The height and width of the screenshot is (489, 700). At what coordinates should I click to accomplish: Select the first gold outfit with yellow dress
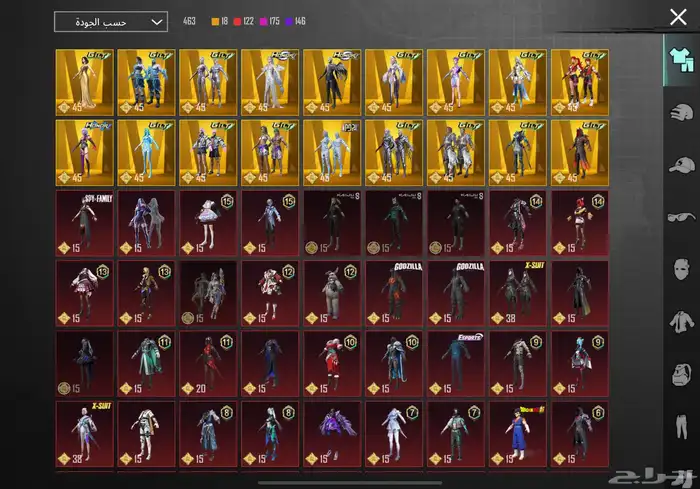pos(86,81)
